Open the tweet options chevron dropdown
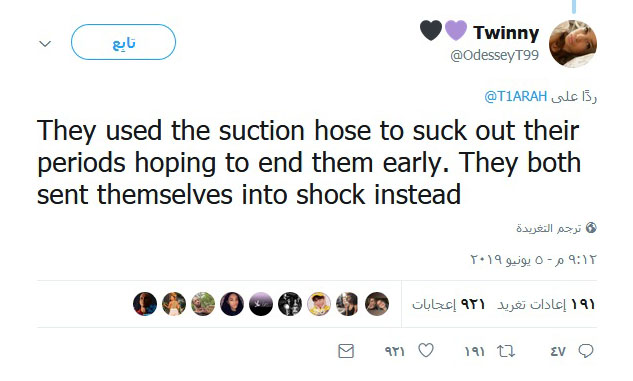Image resolution: width=633 pixels, height=381 pixels. click(45, 43)
